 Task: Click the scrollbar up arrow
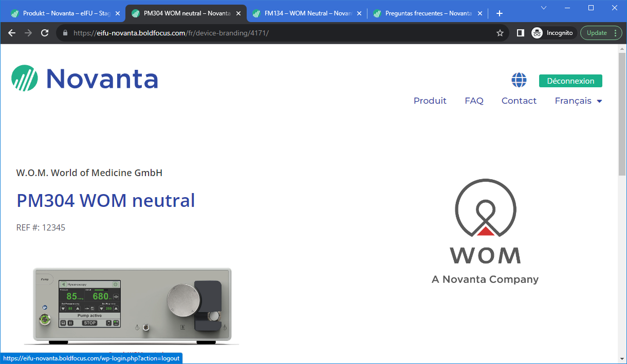point(622,48)
